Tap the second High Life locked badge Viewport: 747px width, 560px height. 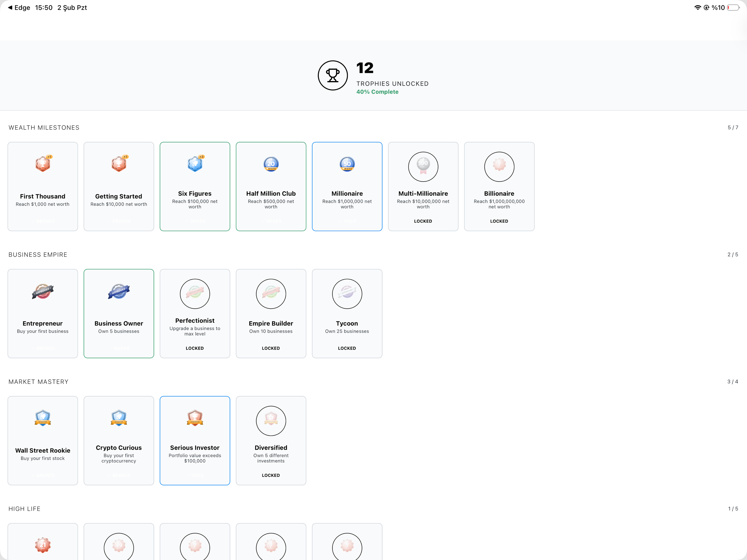click(119, 547)
